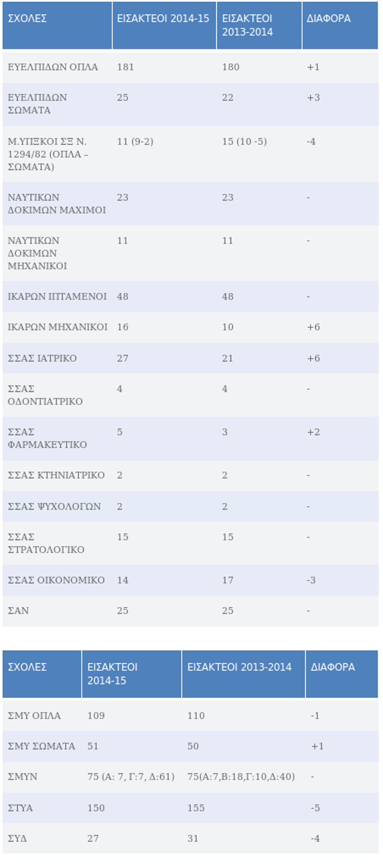
Task: Select the ΣΣΑΣ ΟΙΚΟΝΟΜΙΚΟ row label
Action: pyautogui.click(x=56, y=580)
